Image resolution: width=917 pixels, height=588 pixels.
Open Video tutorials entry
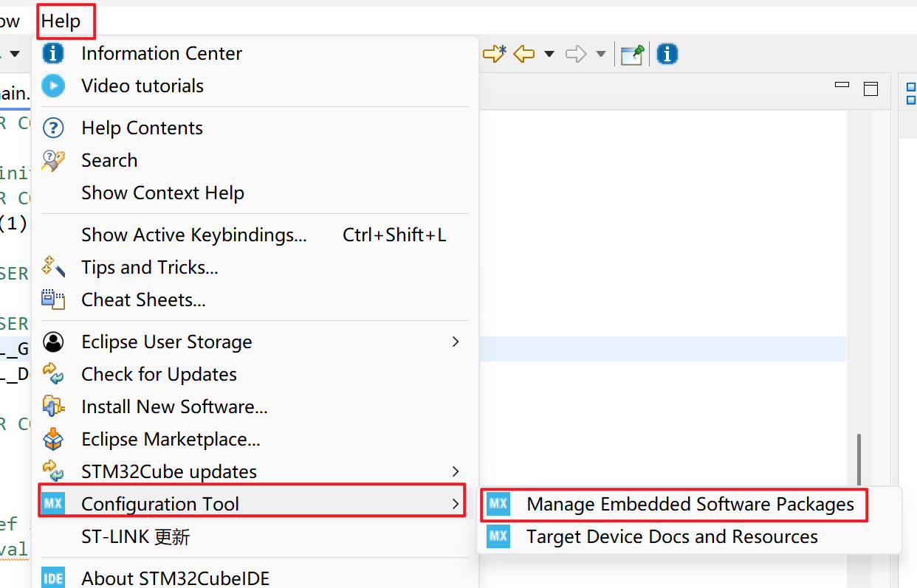(142, 86)
